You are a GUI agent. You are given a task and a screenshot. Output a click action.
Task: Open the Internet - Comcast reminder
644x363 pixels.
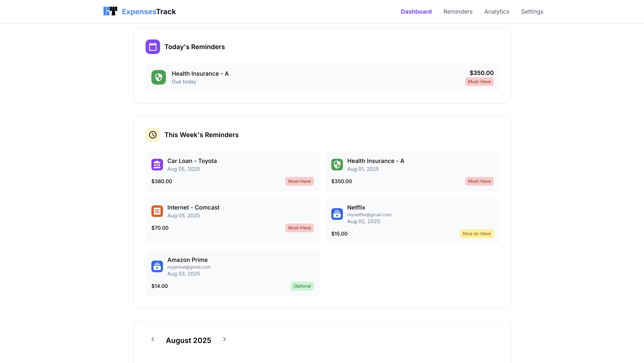193,207
